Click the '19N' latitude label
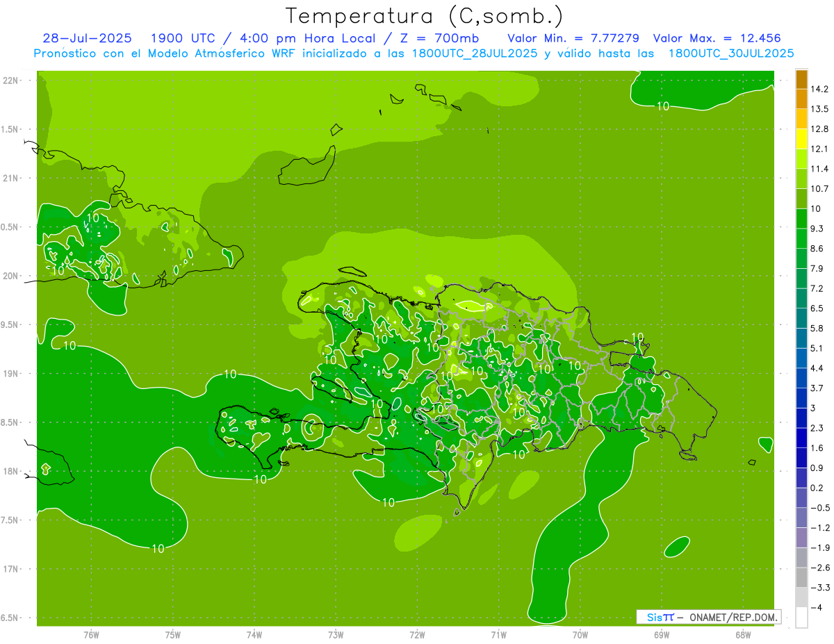Image resolution: width=834 pixels, height=644 pixels. (x=11, y=374)
